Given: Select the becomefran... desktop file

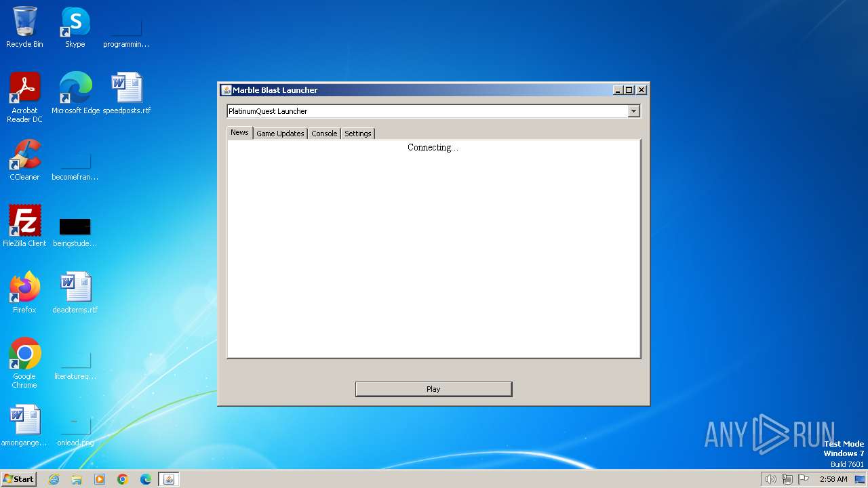Looking at the screenshot, I should tap(75, 166).
